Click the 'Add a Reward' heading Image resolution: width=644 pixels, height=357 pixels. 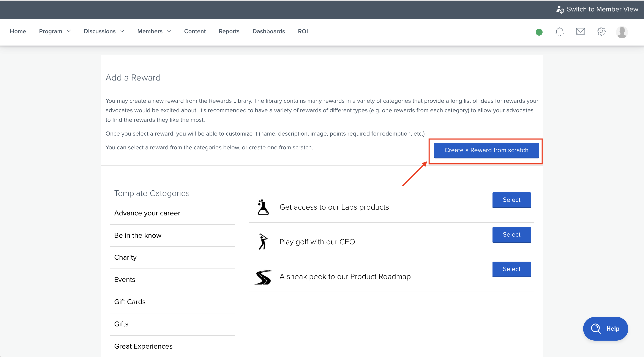(x=133, y=78)
